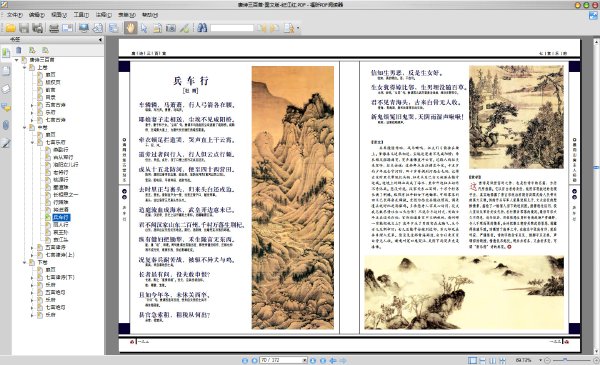Collapse the 下卷 bookmark branch

coord(24,262)
